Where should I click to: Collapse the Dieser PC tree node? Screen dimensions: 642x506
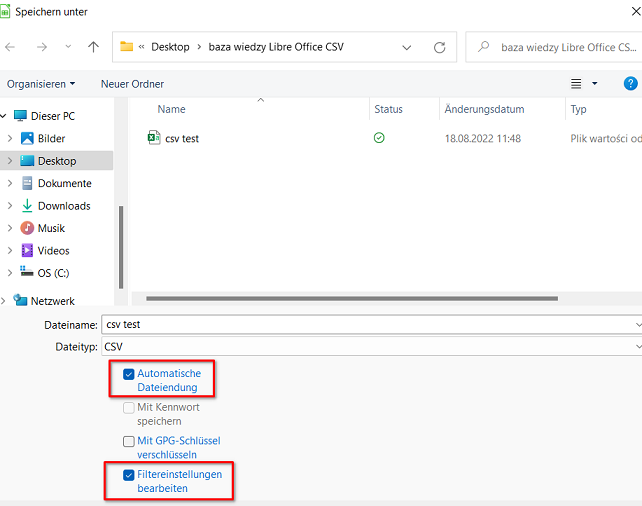[x=3, y=116]
